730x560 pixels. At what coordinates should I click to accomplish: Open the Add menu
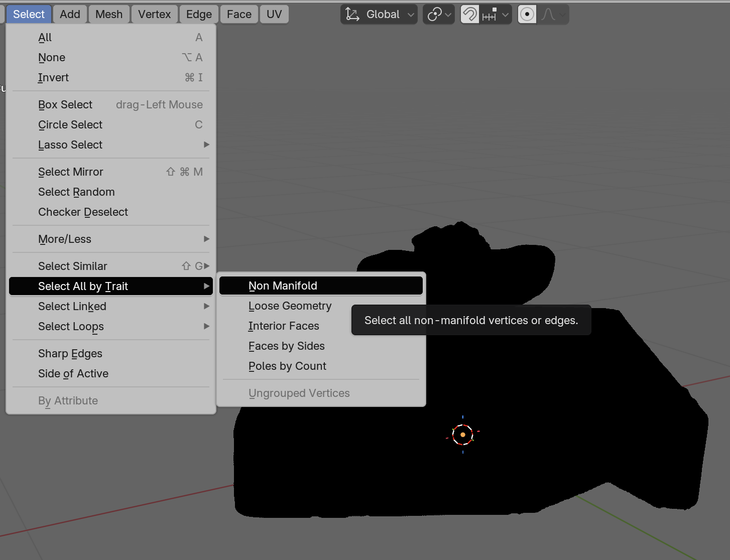[x=70, y=14]
